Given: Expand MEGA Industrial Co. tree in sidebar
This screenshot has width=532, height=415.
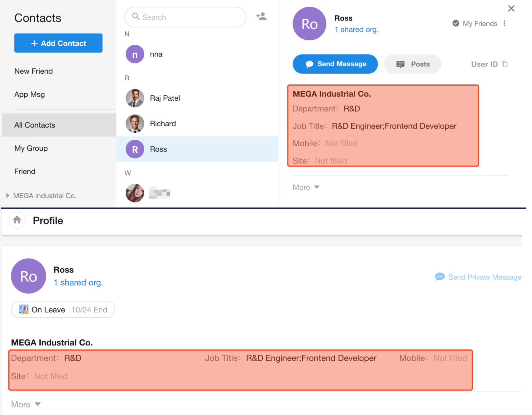Looking at the screenshot, I should [8, 196].
